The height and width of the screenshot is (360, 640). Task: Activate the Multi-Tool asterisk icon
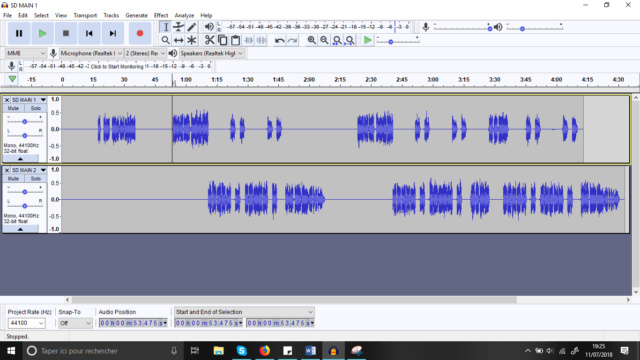(x=191, y=40)
